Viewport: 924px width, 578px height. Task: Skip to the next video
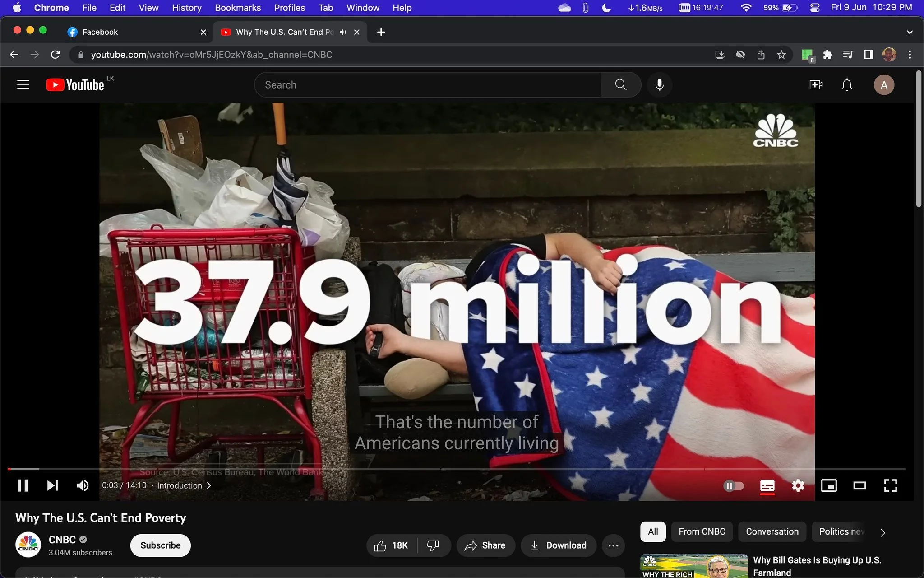(52, 485)
